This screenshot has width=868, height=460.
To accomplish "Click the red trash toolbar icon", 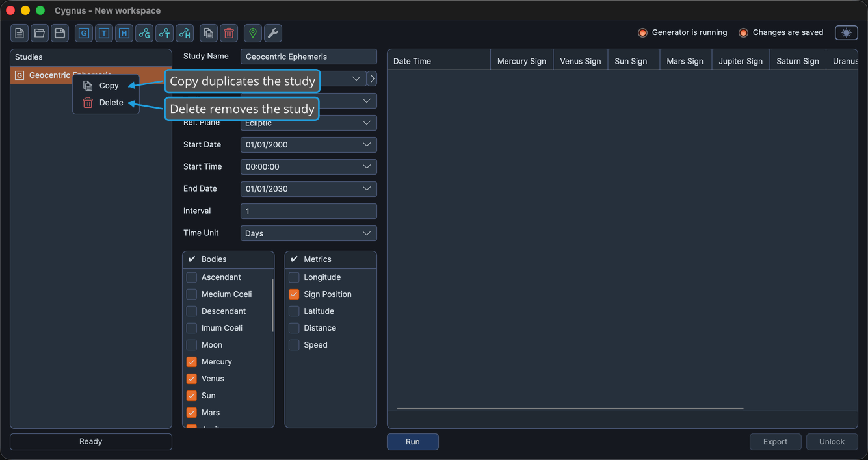I will pyautogui.click(x=229, y=33).
